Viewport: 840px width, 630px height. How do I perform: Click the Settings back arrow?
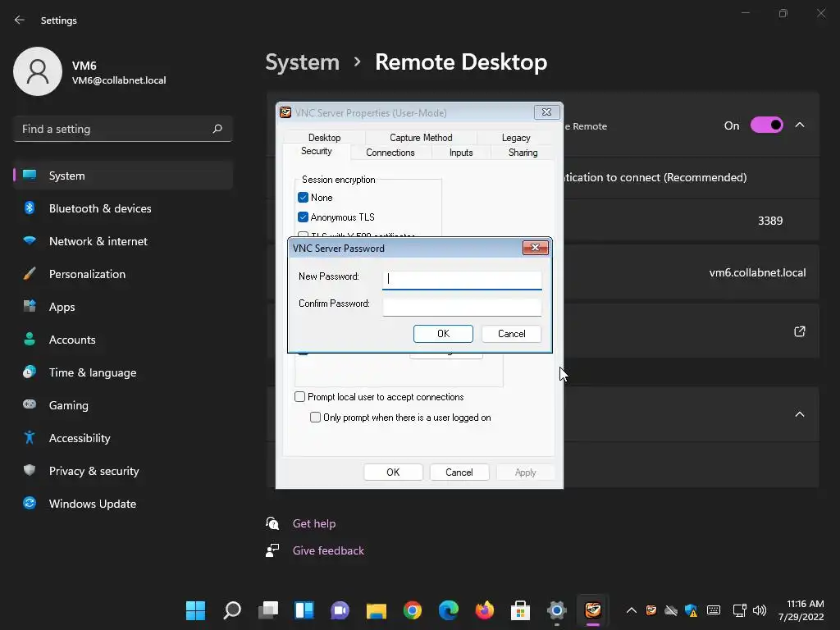coord(20,20)
